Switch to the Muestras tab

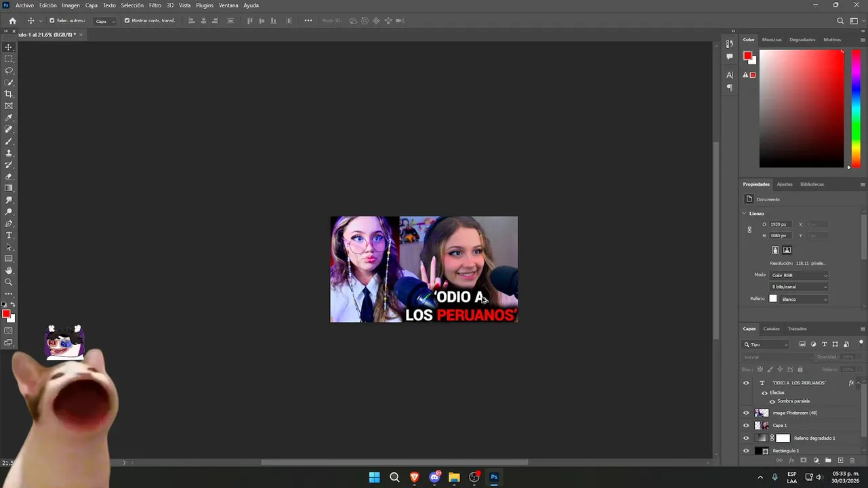(772, 39)
